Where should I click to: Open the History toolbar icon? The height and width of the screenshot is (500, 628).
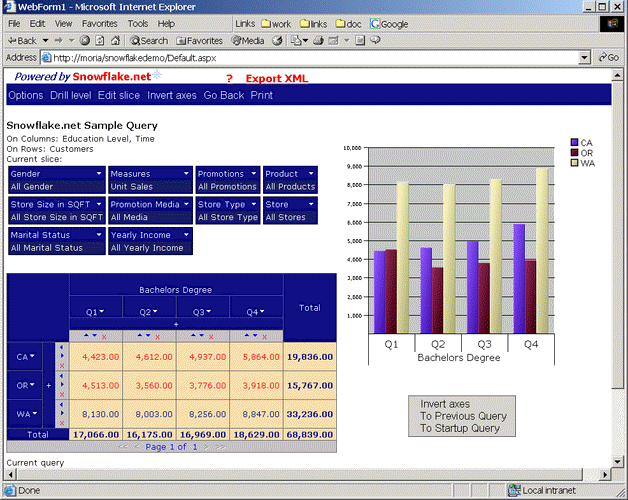[x=277, y=40]
